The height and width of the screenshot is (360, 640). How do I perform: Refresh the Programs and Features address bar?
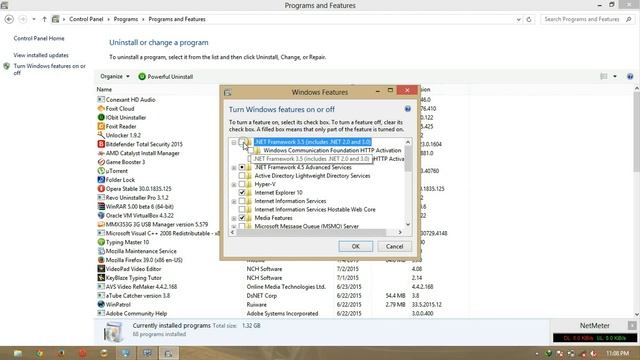coord(529,19)
